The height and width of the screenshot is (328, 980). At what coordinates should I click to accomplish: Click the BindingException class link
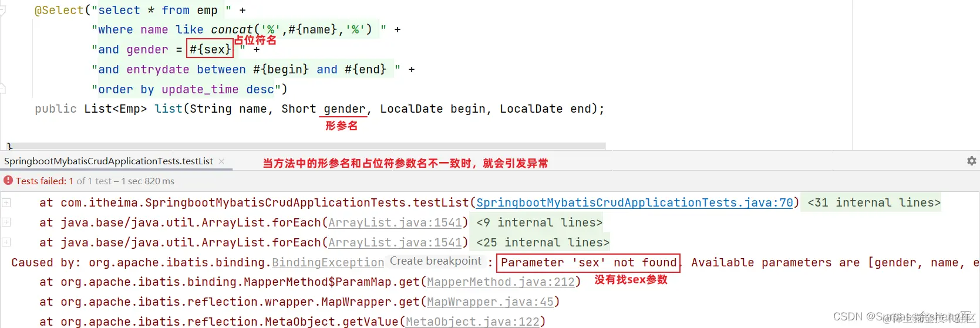point(328,262)
